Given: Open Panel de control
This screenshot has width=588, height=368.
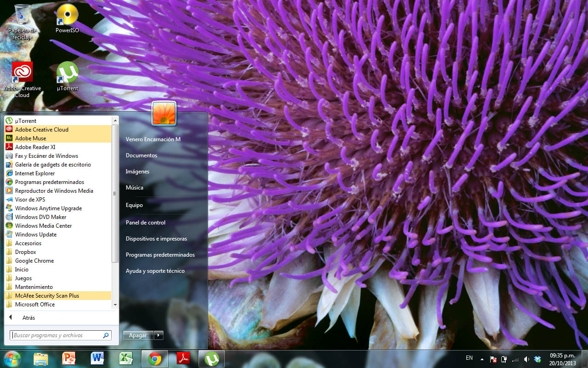Looking at the screenshot, I should point(146,223).
